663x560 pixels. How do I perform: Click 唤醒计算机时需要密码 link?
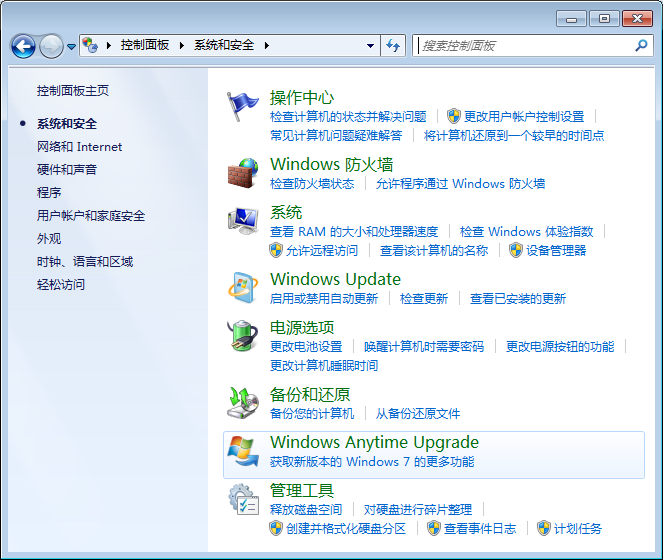click(424, 347)
